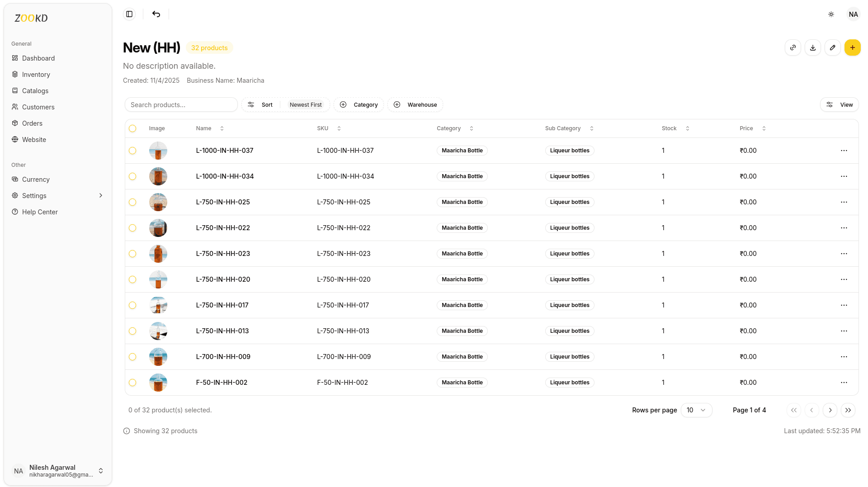Select the checkbox for L-1000-IN-HH-037

pos(132,151)
